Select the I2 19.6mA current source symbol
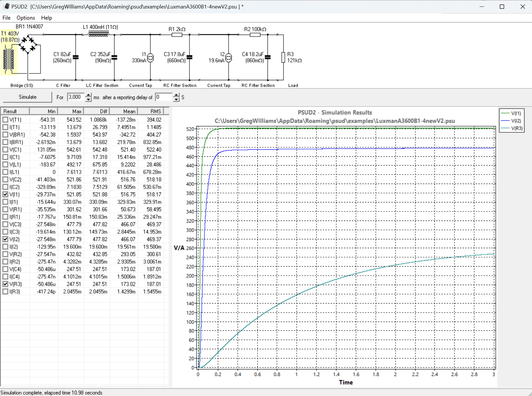The height and width of the screenshot is (396, 532). [x=229, y=58]
